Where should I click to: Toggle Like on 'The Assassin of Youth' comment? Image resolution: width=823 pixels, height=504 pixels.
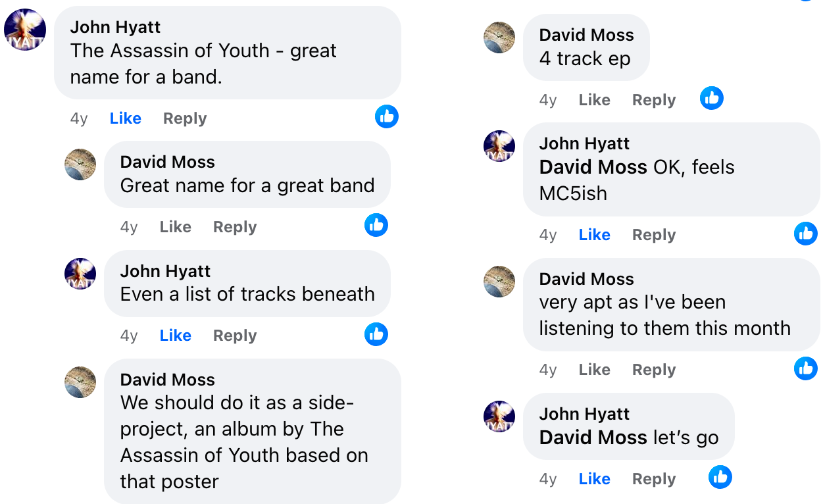125,118
